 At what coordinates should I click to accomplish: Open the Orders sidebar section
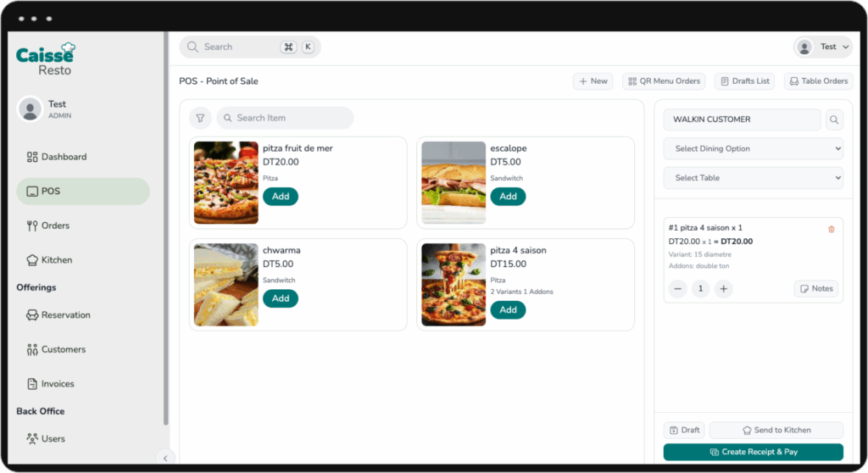pos(55,225)
